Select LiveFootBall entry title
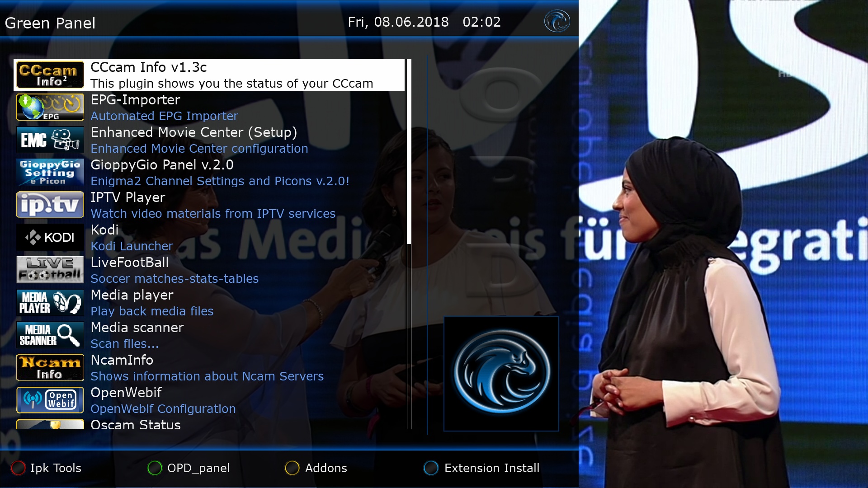The height and width of the screenshot is (488, 868). point(130,263)
